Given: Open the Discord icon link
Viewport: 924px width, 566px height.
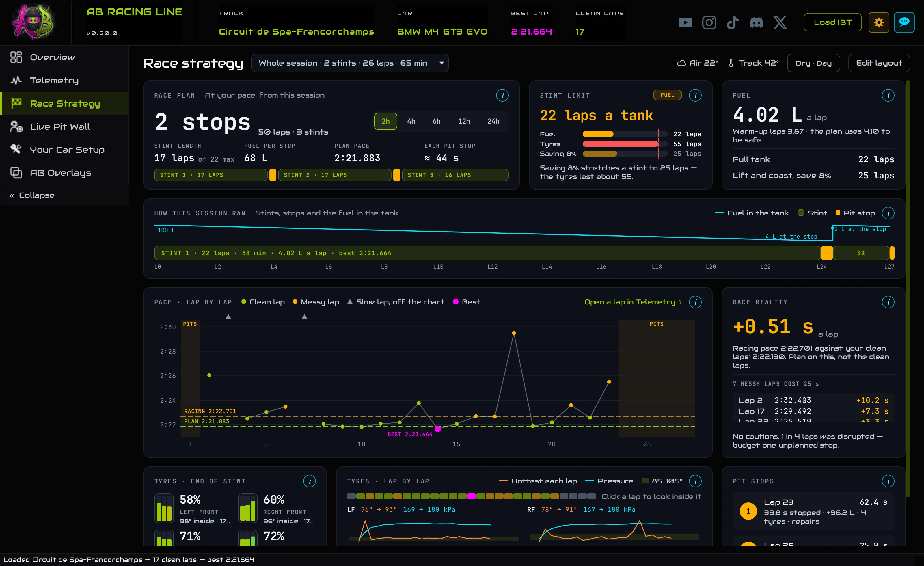Looking at the screenshot, I should coord(756,23).
